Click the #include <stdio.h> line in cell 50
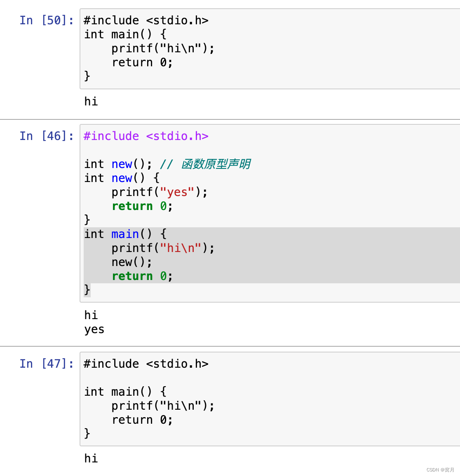Image resolution: width=460 pixels, height=476 pixels. click(146, 20)
